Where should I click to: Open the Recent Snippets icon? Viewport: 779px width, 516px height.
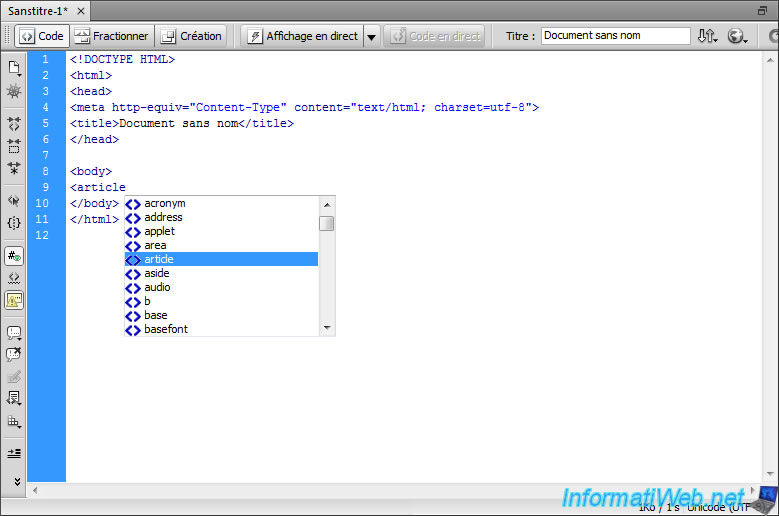click(x=14, y=398)
